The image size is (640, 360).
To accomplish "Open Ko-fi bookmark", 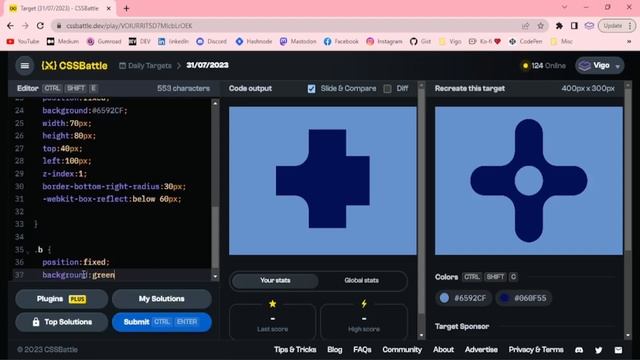I will tap(484, 42).
